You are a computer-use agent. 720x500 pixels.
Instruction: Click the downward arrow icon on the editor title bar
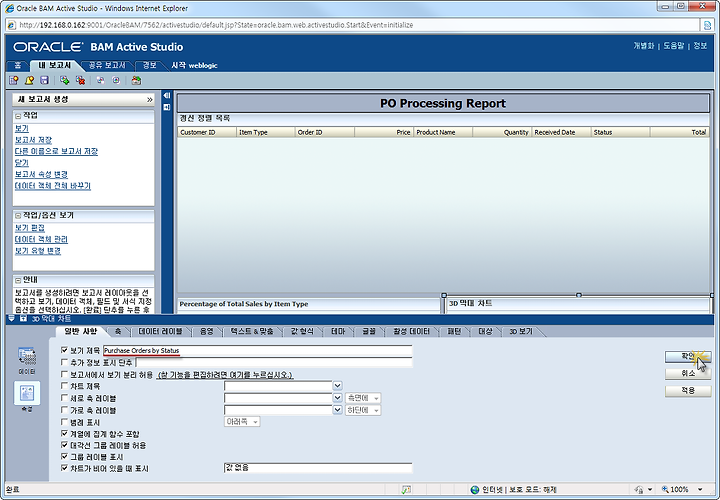(11, 318)
